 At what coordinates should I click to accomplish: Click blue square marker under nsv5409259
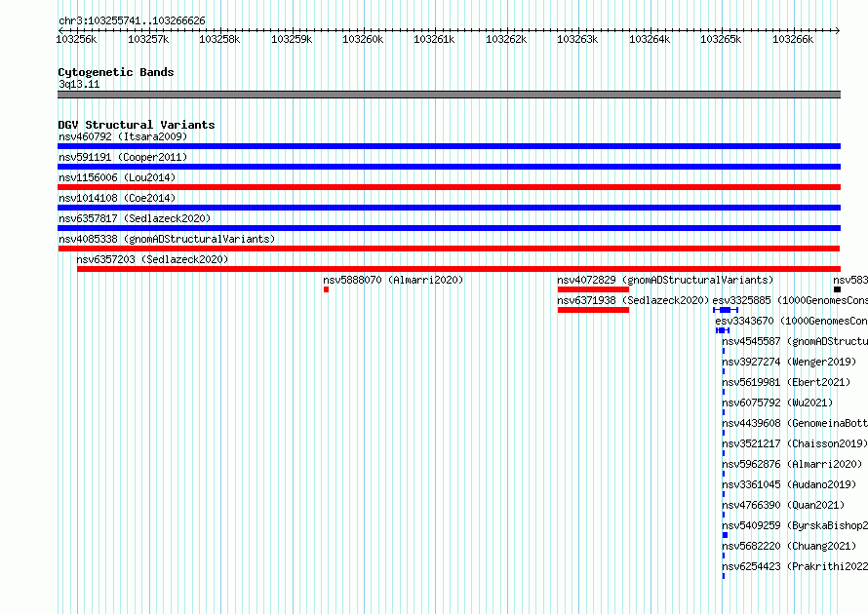tap(725, 535)
